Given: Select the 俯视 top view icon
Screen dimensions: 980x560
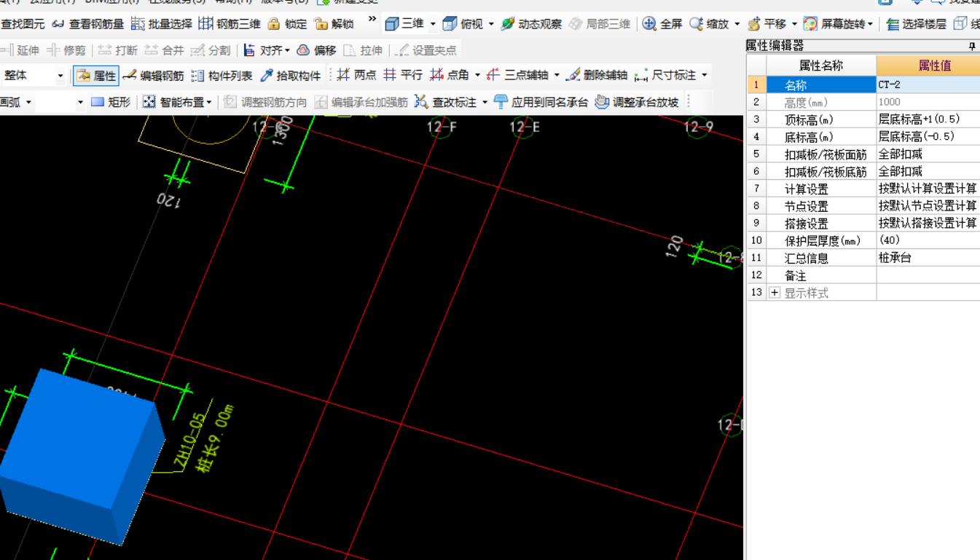Looking at the screenshot, I should (x=450, y=24).
